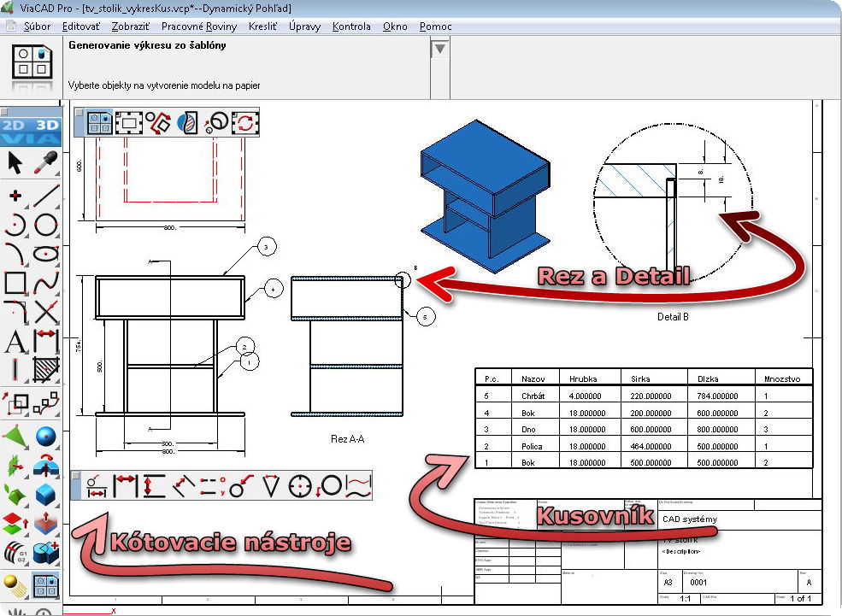Select the green surface tool
842x616 pixels.
(15, 437)
